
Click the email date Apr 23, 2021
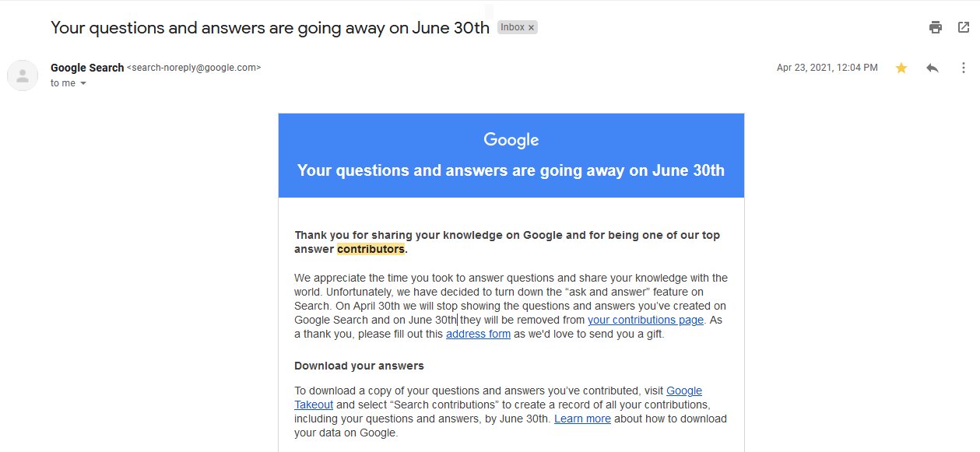pos(827,68)
